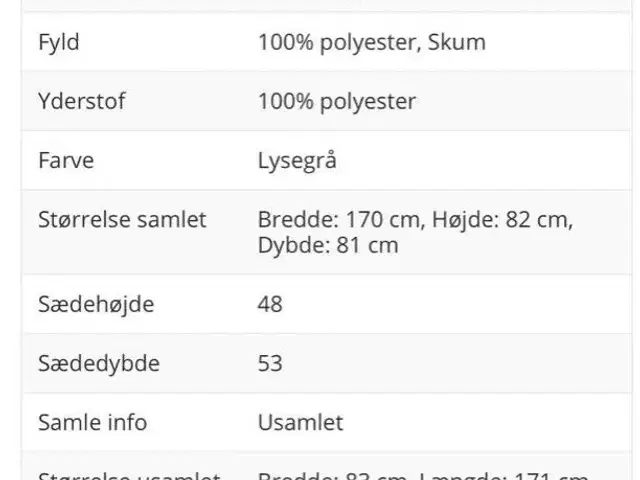This screenshot has width=640, height=480.
Task: Select the "Farve" row label
Action: pos(65,160)
